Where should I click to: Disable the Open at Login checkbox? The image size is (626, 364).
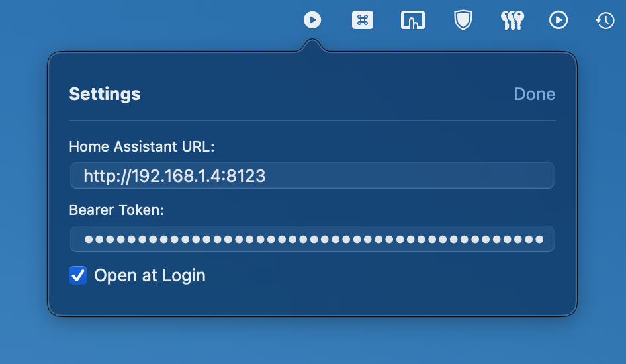[78, 275]
